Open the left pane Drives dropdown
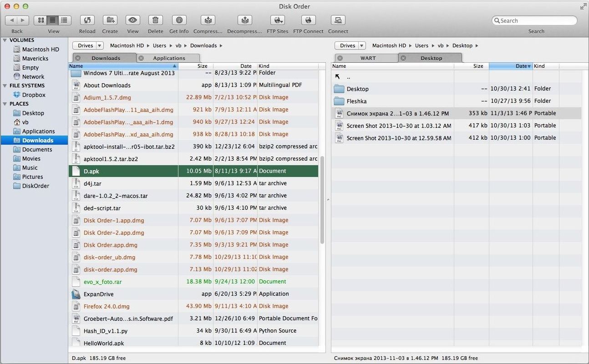This screenshot has height=364, width=589. [88, 45]
